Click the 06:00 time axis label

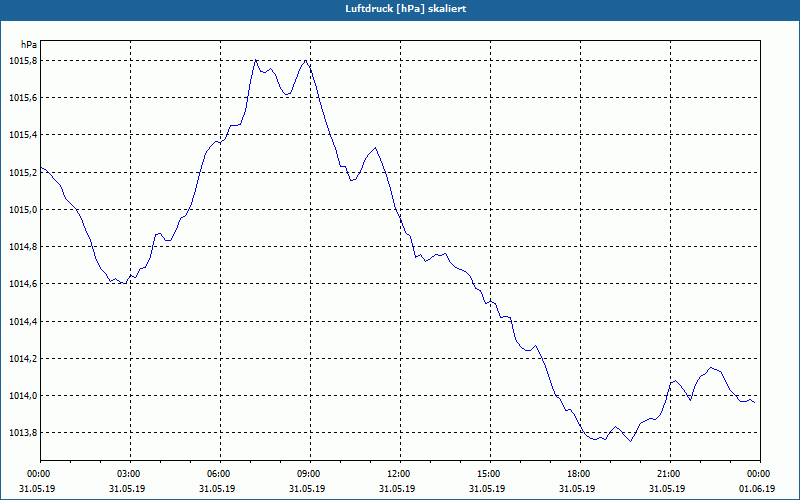pyautogui.click(x=220, y=474)
